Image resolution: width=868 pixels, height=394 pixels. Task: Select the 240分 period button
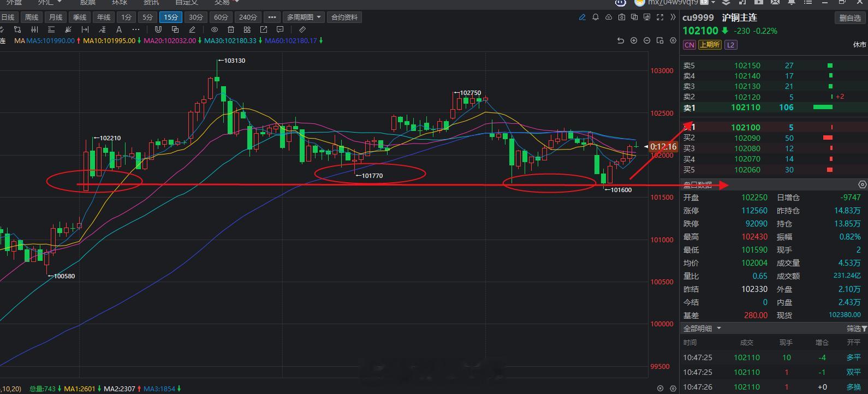point(248,17)
